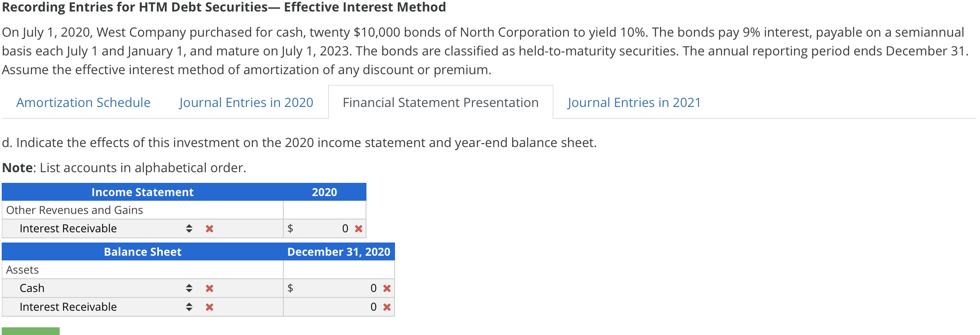Viewport: 980px width, 335px height.
Task: Open the Cash account selector dropdown
Action: pos(189,288)
